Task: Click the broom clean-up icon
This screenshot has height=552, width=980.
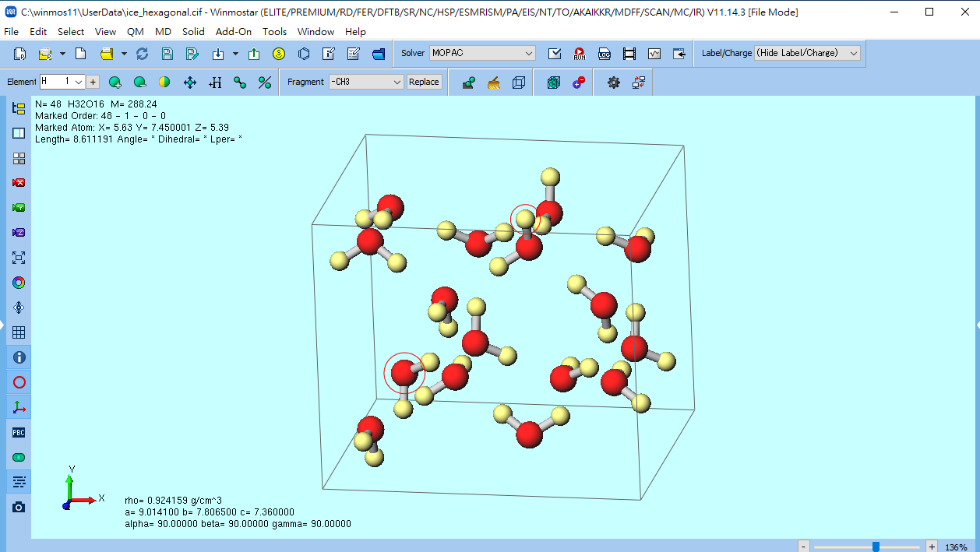Action: tap(493, 83)
